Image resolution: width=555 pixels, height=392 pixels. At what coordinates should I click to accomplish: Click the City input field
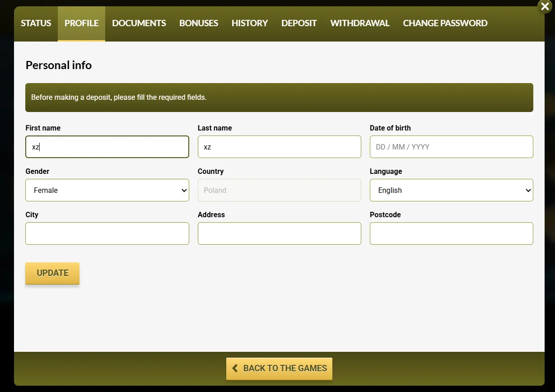[x=107, y=233]
